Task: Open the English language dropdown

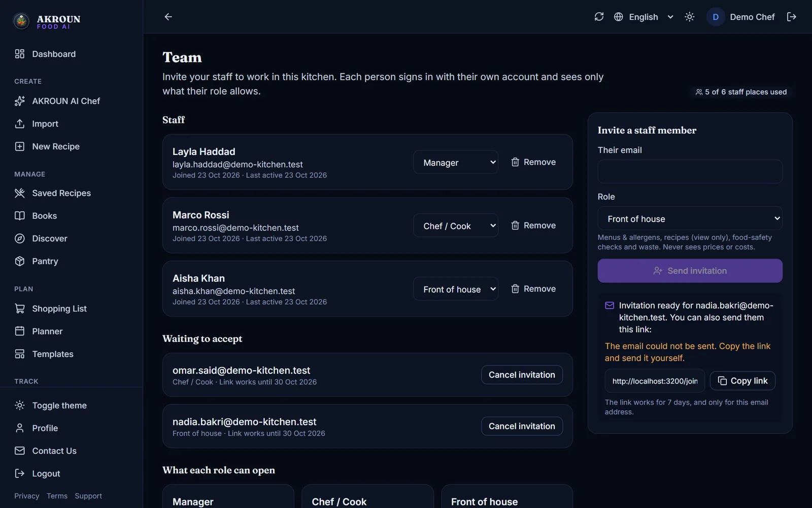Action: click(644, 17)
